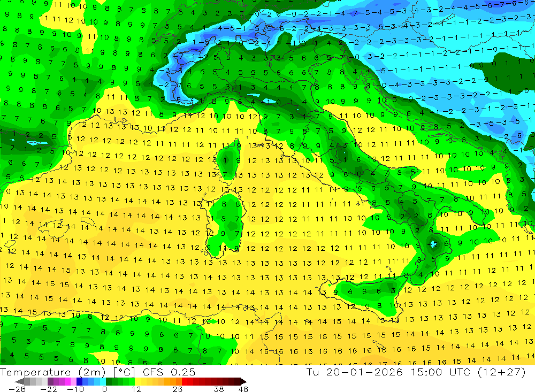Image resolution: width=535 pixels, height=392 pixels.
Task: Click the '15:00 UTC' time text
Action: [x=440, y=372]
